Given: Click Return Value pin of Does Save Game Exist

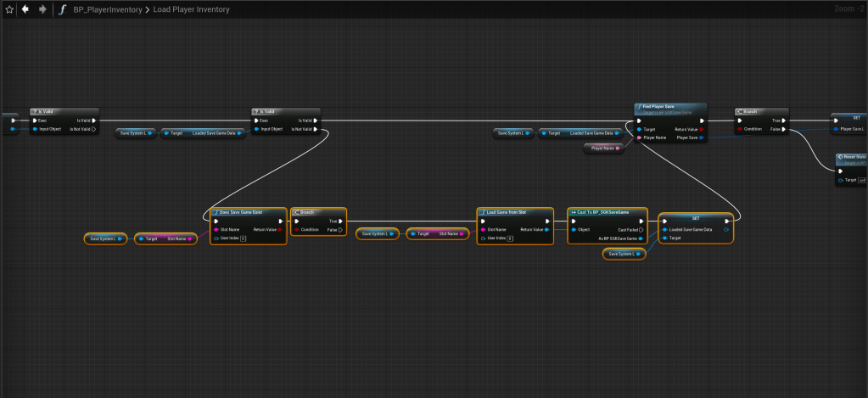Looking at the screenshot, I should (281, 229).
